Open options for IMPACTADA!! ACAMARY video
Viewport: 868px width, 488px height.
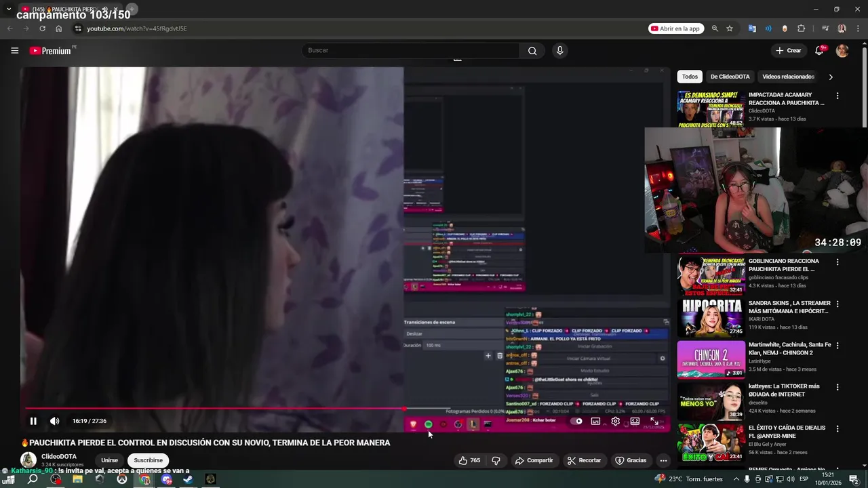click(x=837, y=96)
